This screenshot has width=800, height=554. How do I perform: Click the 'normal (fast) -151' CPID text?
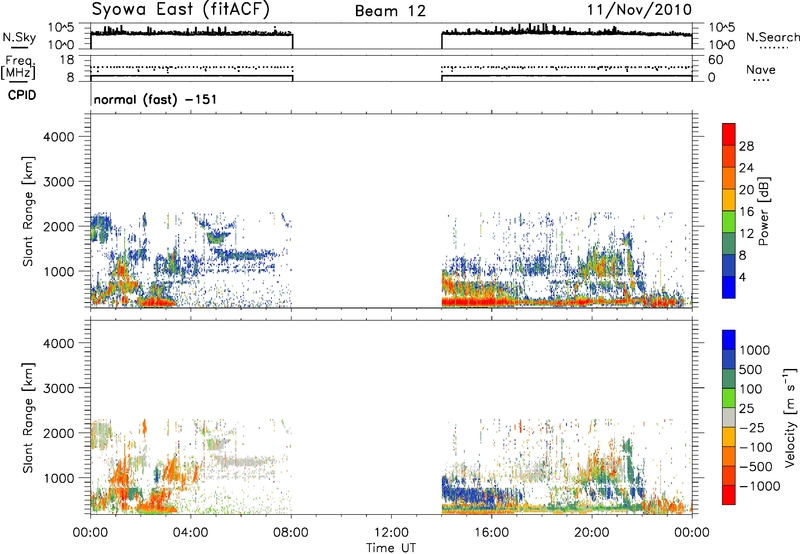point(155,99)
